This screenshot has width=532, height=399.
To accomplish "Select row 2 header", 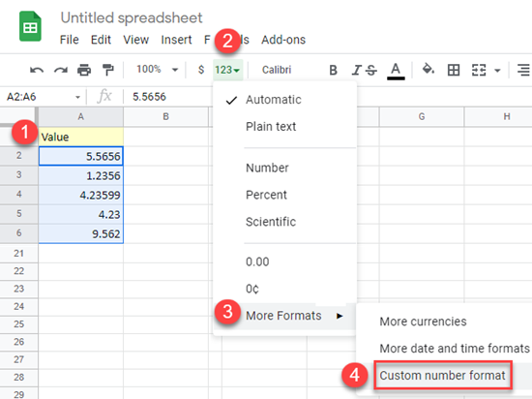I will 19,156.
